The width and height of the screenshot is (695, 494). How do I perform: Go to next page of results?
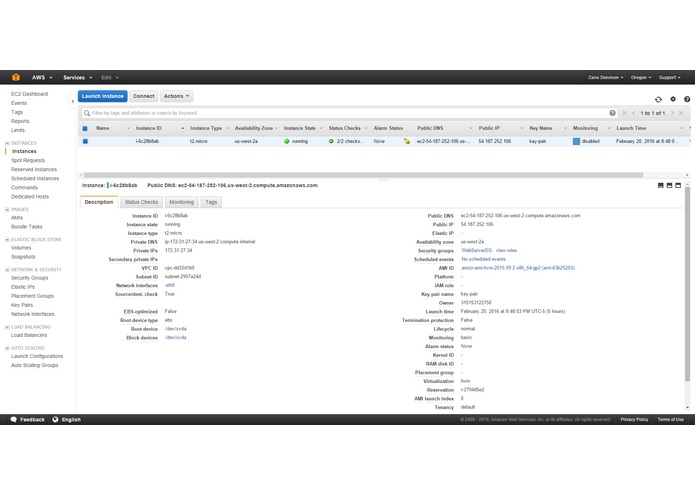(x=672, y=113)
